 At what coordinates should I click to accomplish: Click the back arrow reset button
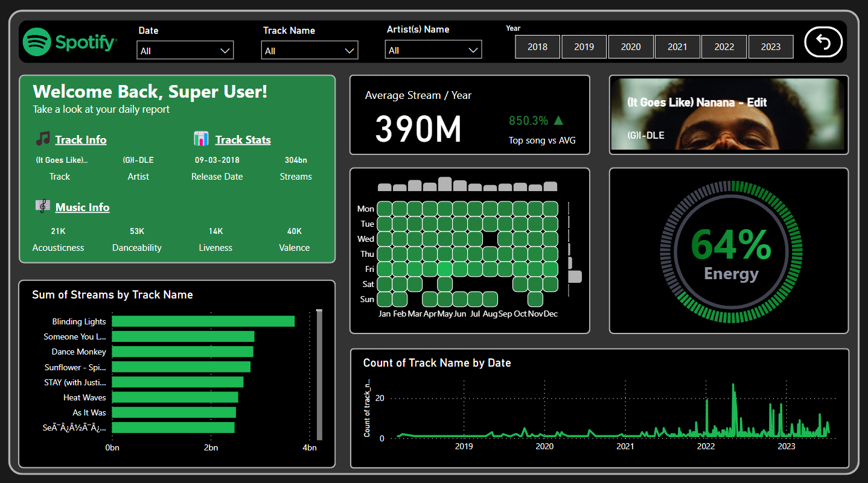coord(823,42)
